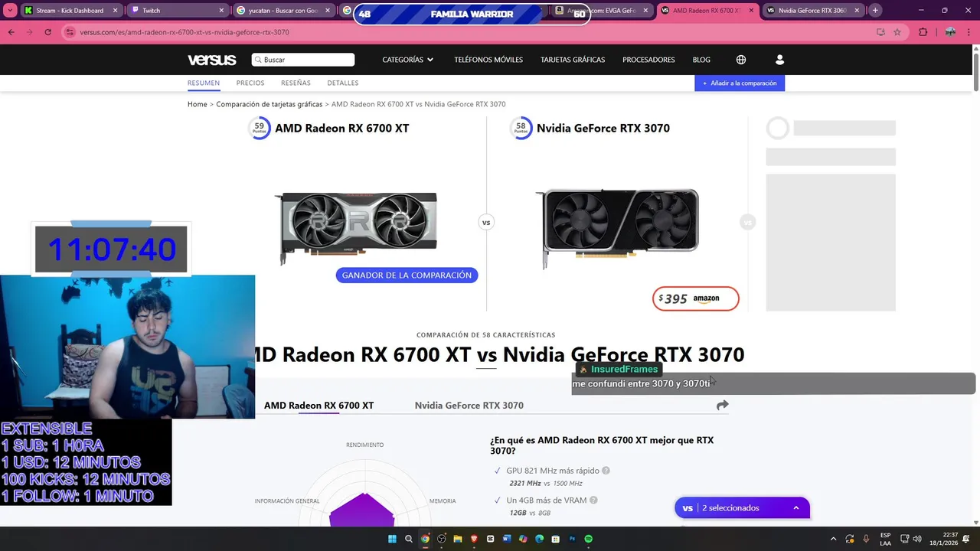
Task: Reload the current page
Action: 47,32
